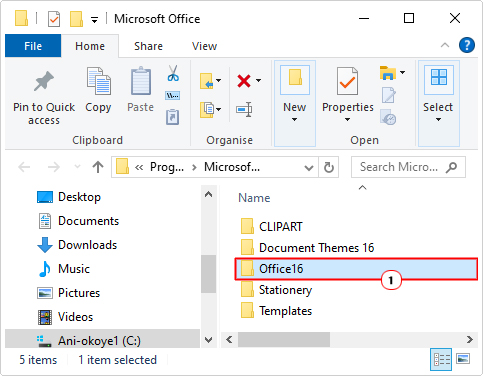483x376 pixels.
Task: Show hidden breadcrumb parent locations
Action: 139,167
